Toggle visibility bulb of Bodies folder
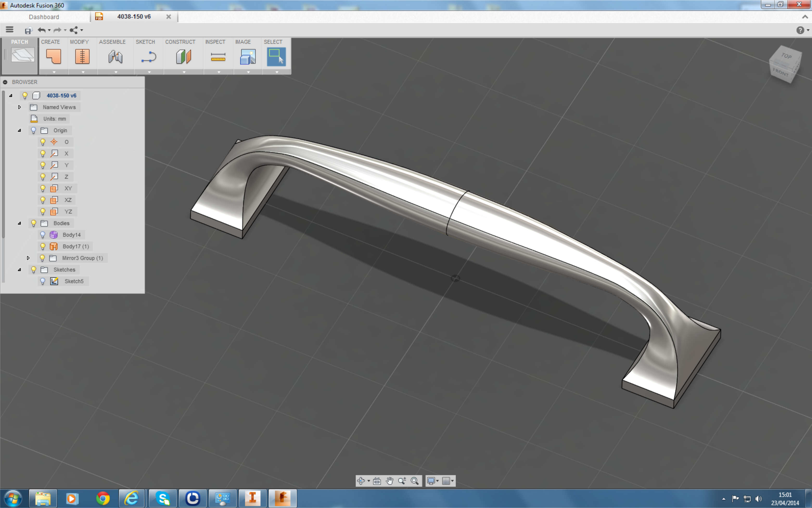This screenshot has width=812, height=508. point(33,223)
